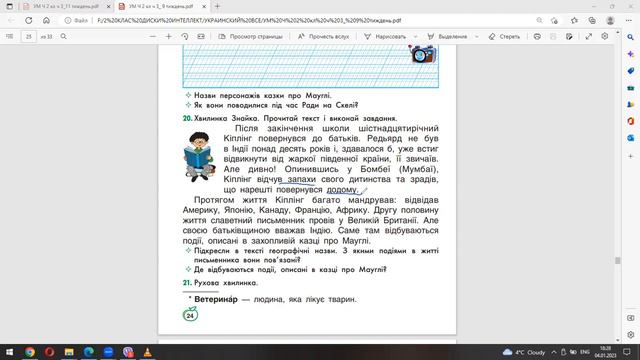Activate the Выделение highlight tool

coord(447,36)
